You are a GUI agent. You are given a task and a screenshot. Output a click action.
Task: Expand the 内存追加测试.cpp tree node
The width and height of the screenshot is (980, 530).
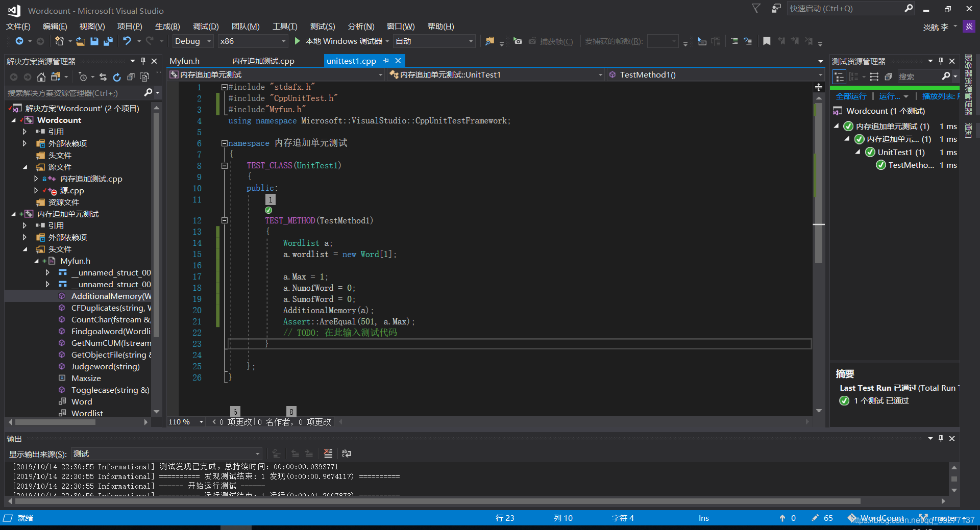click(36, 179)
